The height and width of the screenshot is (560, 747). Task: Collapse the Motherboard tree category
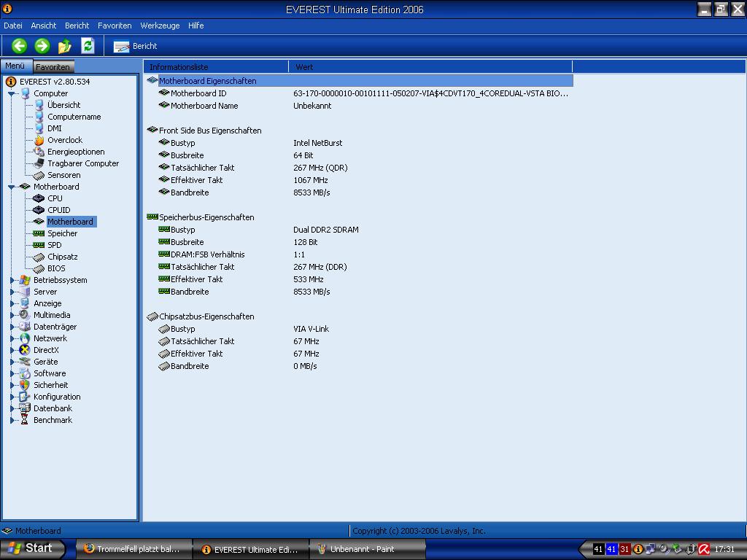[x=12, y=187]
